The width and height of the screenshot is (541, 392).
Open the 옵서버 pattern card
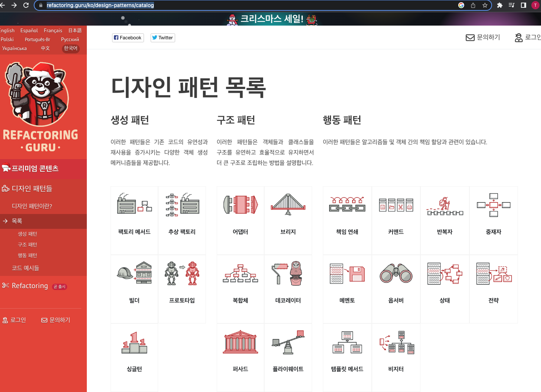click(x=396, y=289)
